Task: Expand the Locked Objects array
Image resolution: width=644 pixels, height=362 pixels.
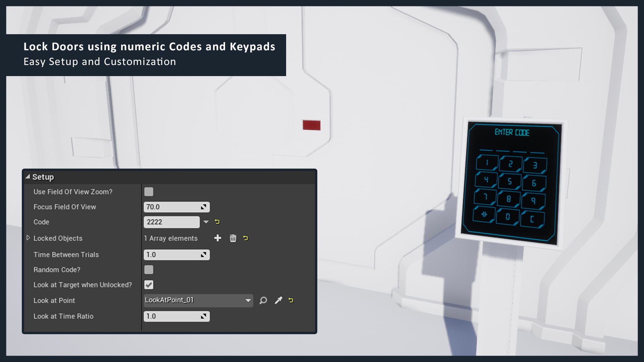Action: coord(28,238)
